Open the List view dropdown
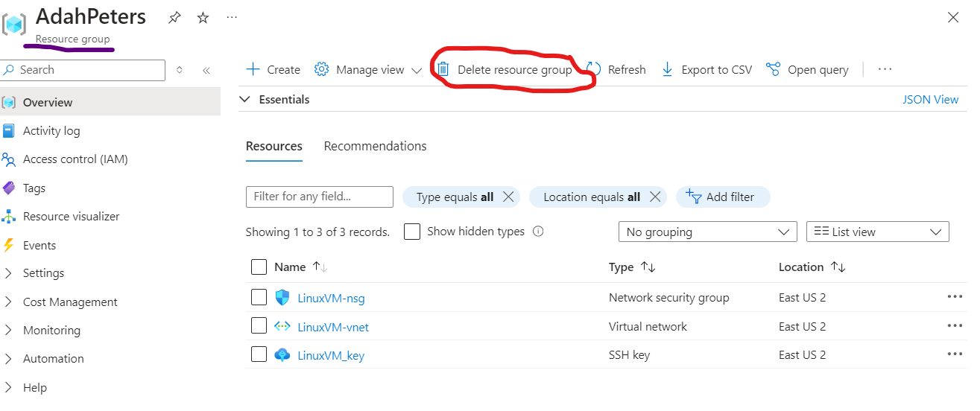Screen dimensions: 980x411 pyautogui.click(x=877, y=232)
